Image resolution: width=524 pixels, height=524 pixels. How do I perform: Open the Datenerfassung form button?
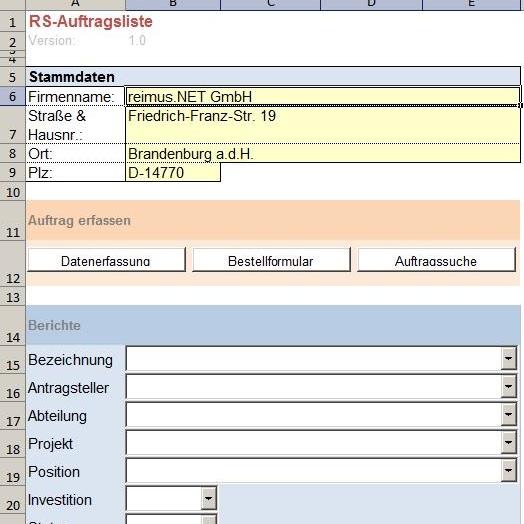pyautogui.click(x=106, y=260)
